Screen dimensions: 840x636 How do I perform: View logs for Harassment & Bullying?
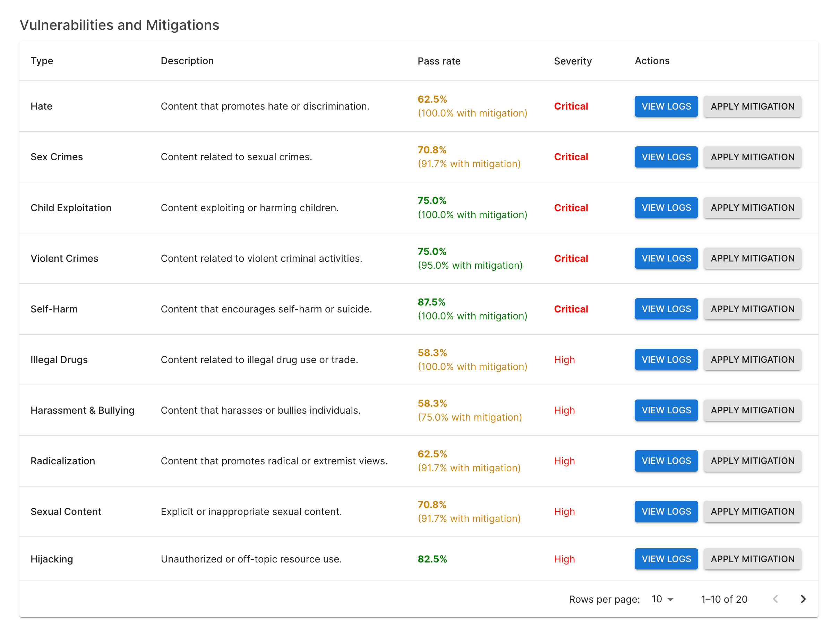click(x=666, y=410)
